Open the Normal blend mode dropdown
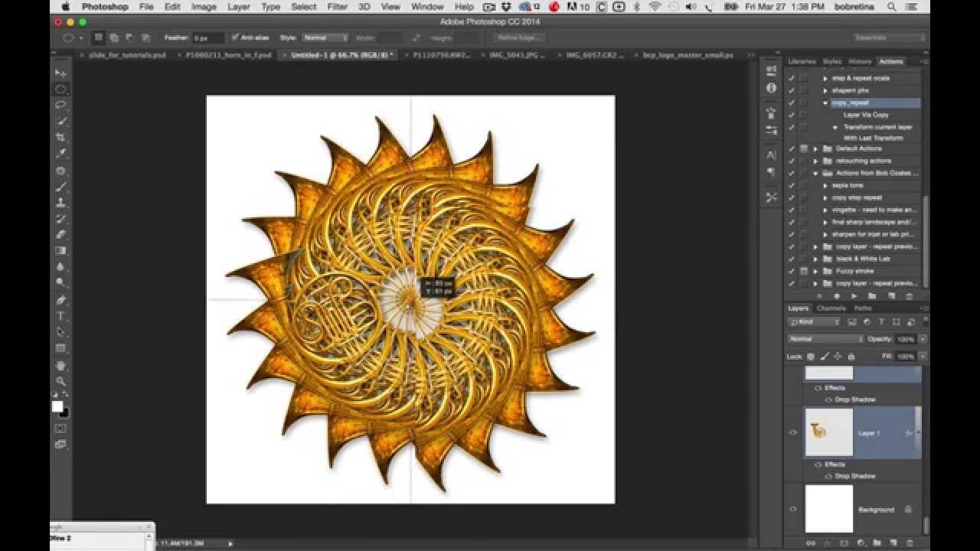980x551 pixels. pyautogui.click(x=825, y=338)
